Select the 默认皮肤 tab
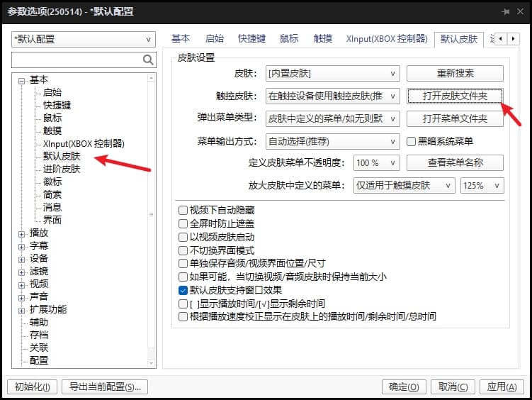The width and height of the screenshot is (532, 400). 459,40
